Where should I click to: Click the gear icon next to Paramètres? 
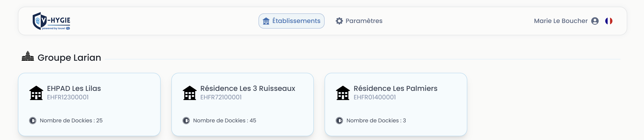coord(339,21)
